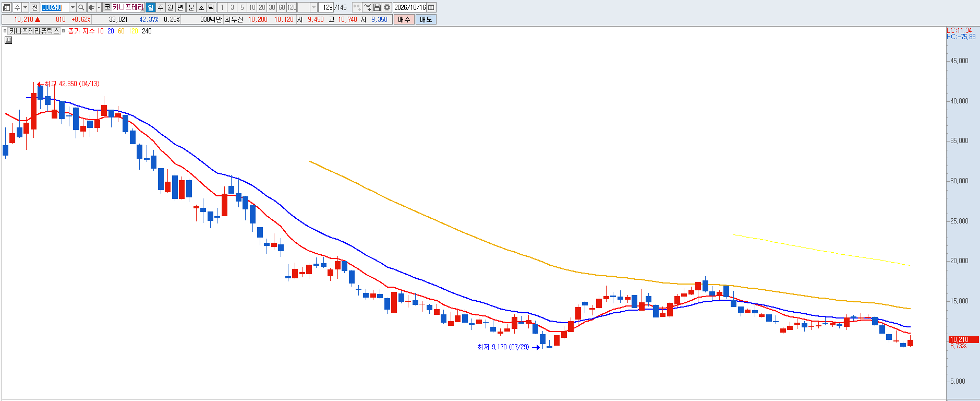
Task: Click the 129 candle count field
Action: (326, 7)
